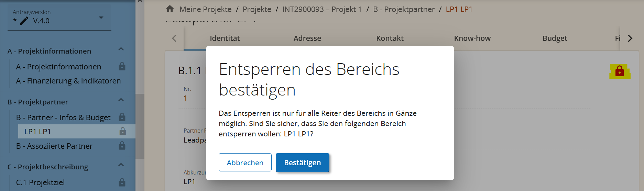
Task: Cancel the dialog with Abbrechen
Action: pos(245,162)
